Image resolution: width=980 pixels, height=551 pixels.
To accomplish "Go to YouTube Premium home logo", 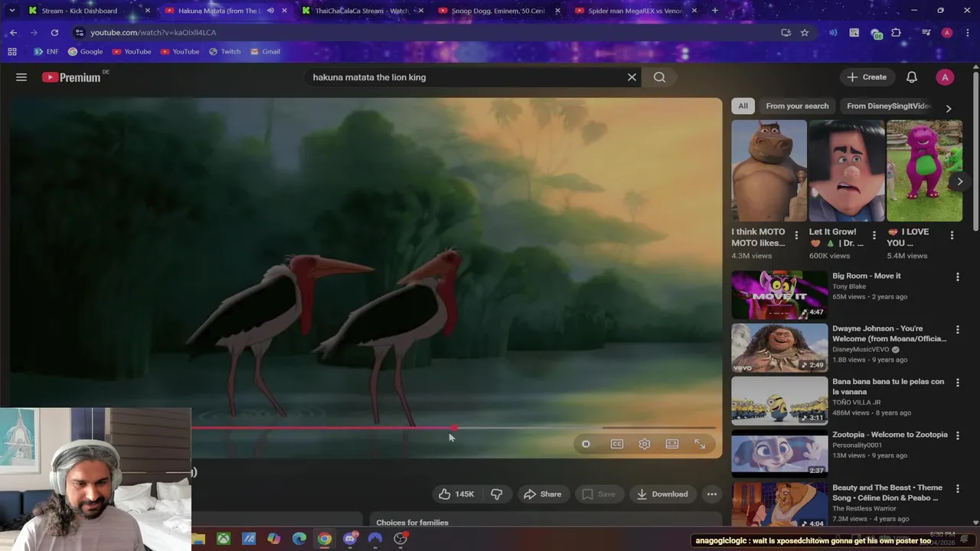I will click(x=71, y=77).
